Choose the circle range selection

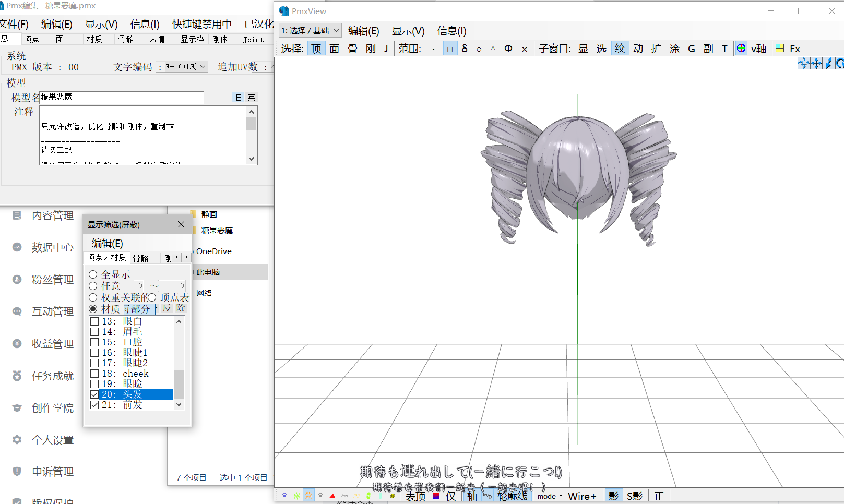pyautogui.click(x=479, y=49)
